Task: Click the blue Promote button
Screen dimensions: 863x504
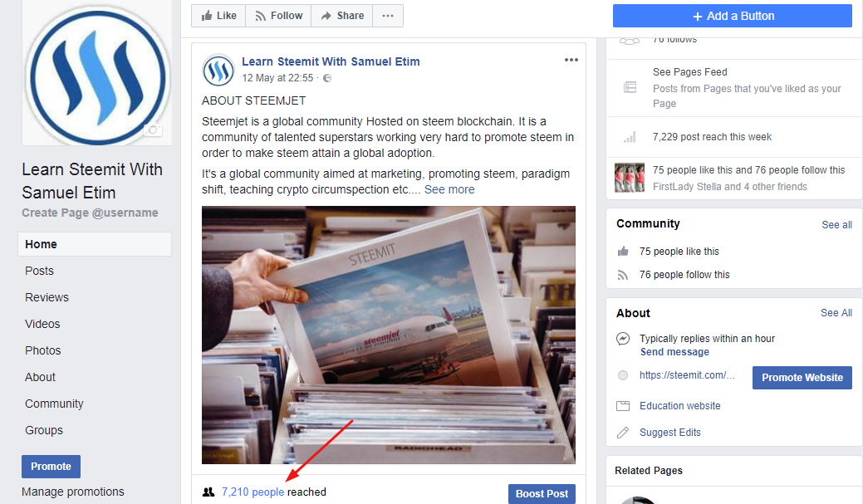Action: tap(51, 466)
